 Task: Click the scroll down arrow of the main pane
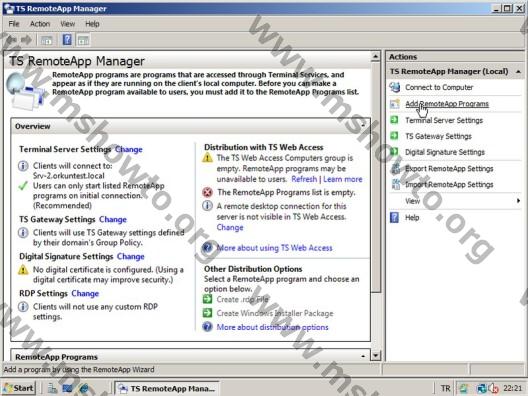(x=375, y=355)
